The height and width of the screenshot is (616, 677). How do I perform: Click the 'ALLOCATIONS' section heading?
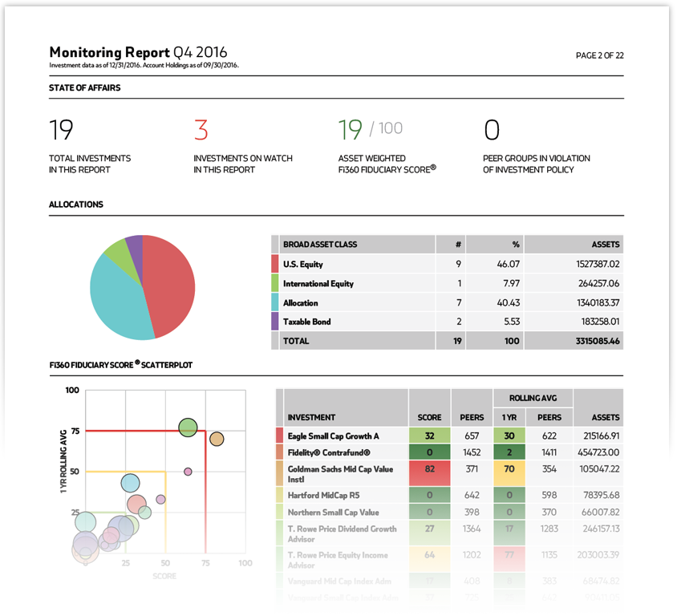(x=76, y=205)
